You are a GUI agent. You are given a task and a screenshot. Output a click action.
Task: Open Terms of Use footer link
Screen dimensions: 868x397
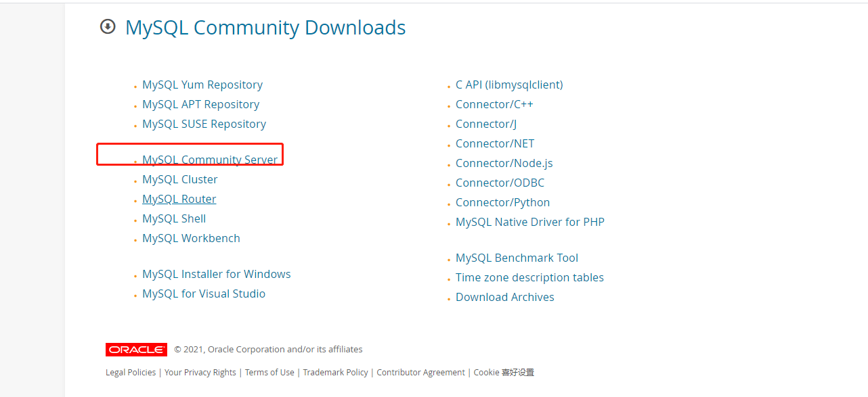click(x=269, y=373)
